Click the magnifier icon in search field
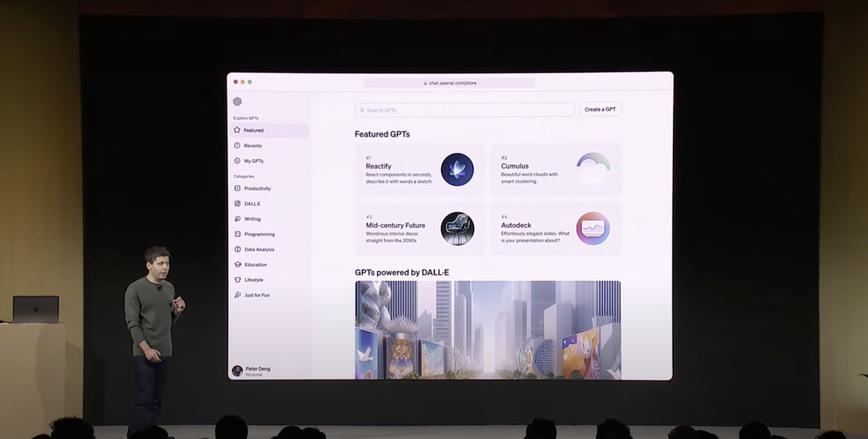 [362, 110]
